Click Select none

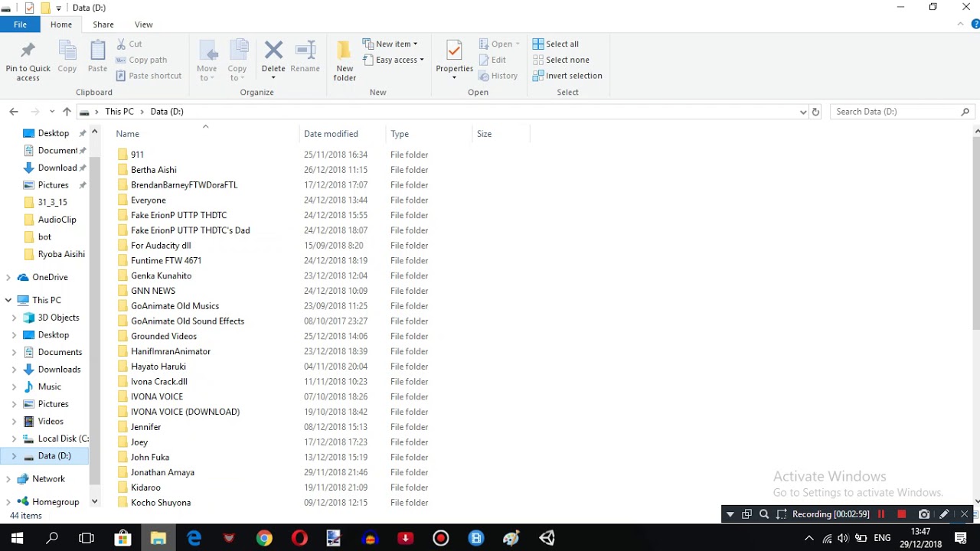(x=560, y=60)
